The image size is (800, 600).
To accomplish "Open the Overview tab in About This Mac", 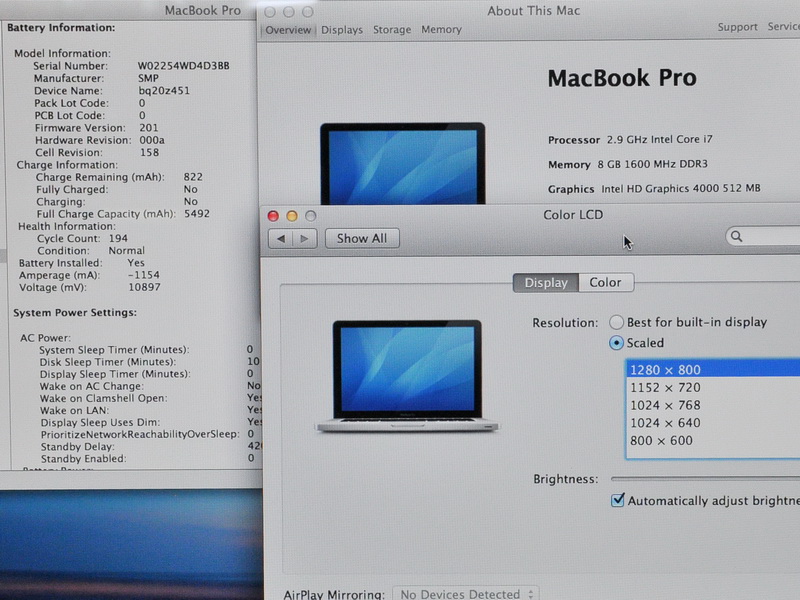I will tap(288, 30).
